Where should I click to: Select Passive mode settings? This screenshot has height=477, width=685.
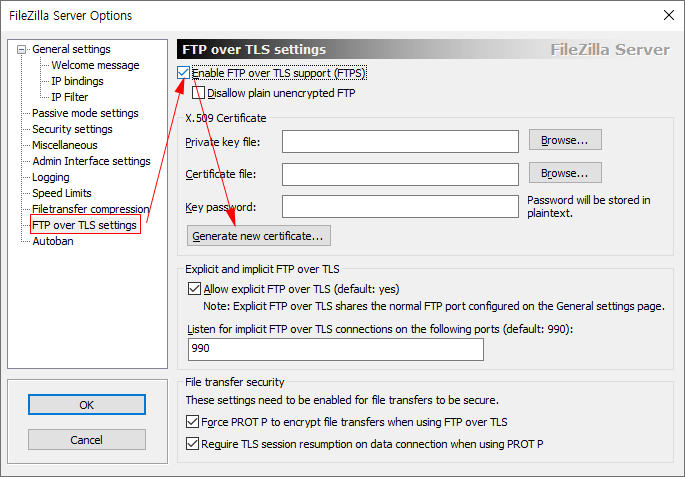click(85, 113)
